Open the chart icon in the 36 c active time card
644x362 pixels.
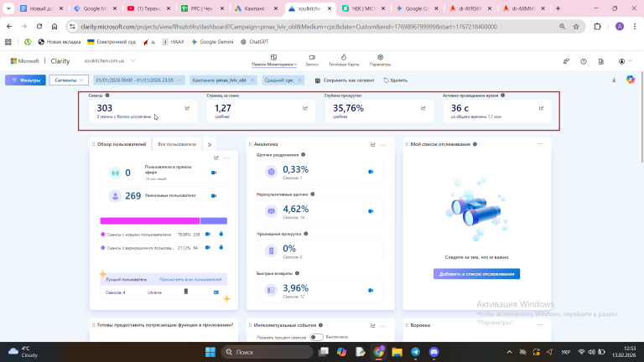tap(542, 108)
